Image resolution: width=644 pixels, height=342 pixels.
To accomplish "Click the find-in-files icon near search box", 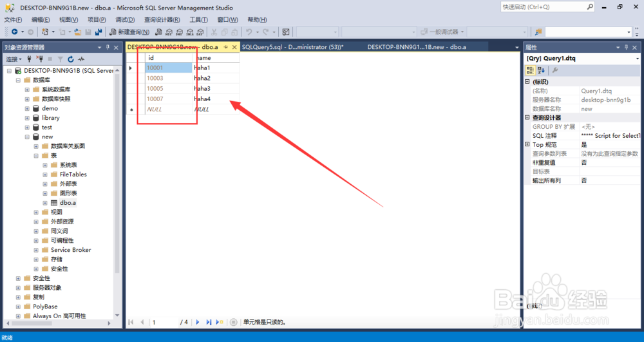I will point(538,32).
